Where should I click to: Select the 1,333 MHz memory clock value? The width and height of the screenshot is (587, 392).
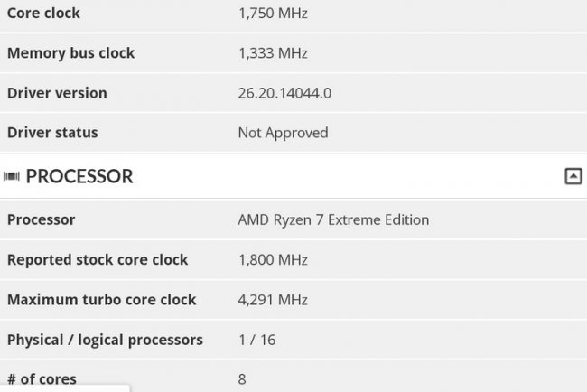(273, 53)
